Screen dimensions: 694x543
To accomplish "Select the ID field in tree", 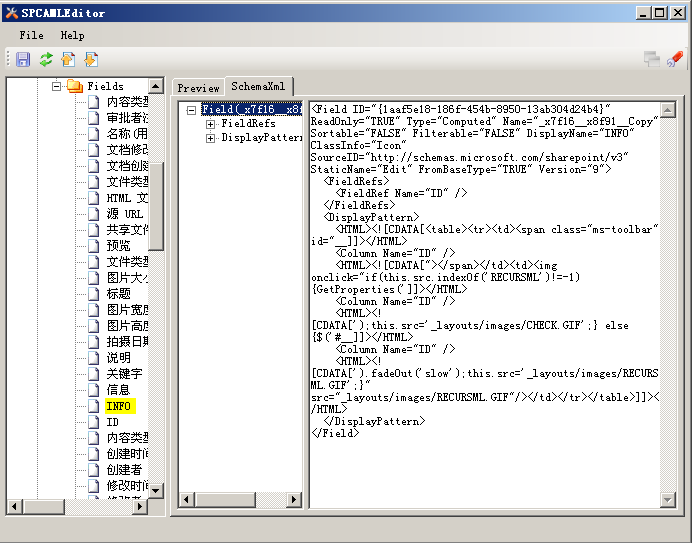I will point(112,422).
